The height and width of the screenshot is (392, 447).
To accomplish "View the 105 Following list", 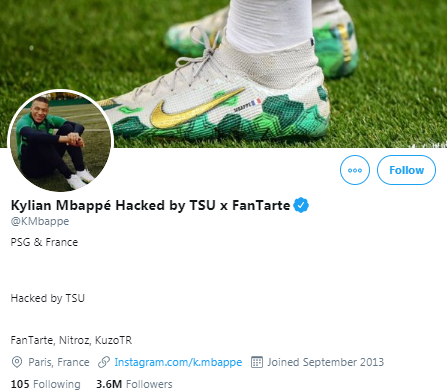I will (x=45, y=384).
